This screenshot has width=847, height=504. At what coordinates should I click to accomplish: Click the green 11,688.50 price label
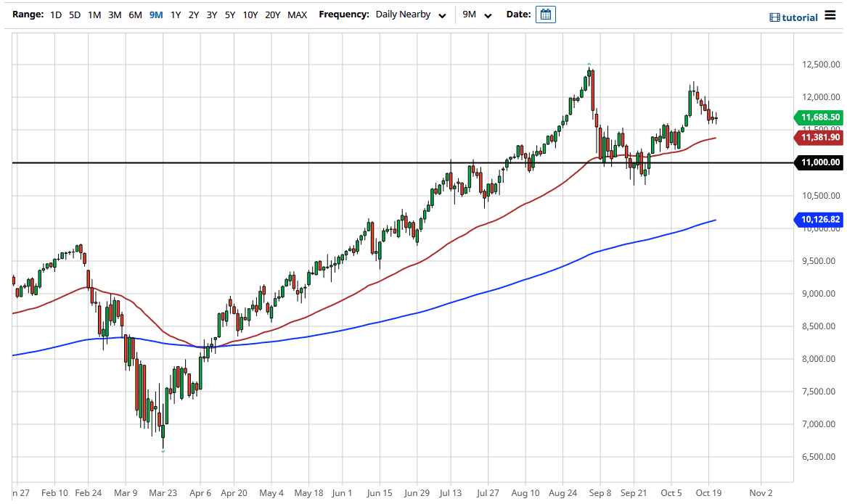pos(821,117)
